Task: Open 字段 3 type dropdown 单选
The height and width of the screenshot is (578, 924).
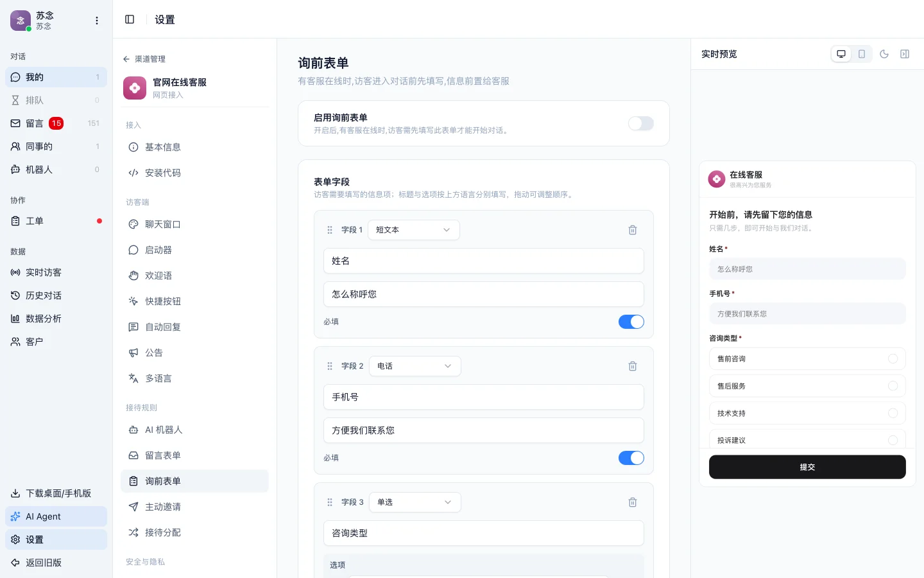Action: click(415, 502)
